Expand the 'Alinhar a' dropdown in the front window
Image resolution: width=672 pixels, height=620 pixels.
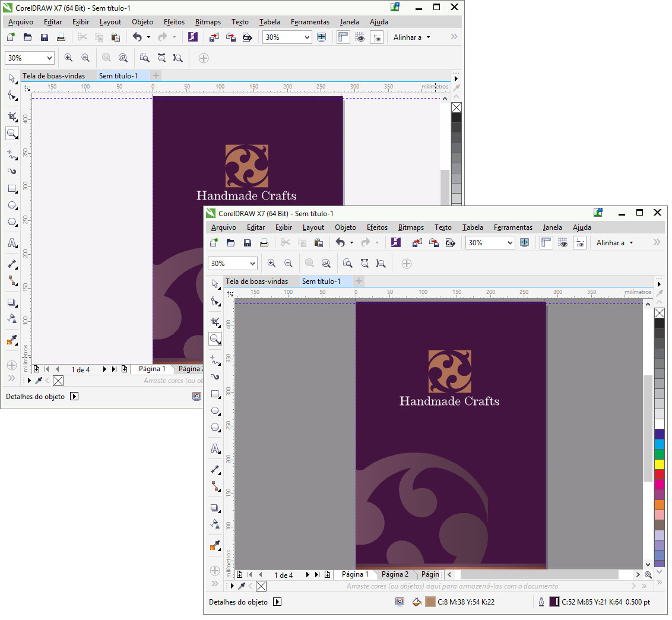(x=631, y=242)
